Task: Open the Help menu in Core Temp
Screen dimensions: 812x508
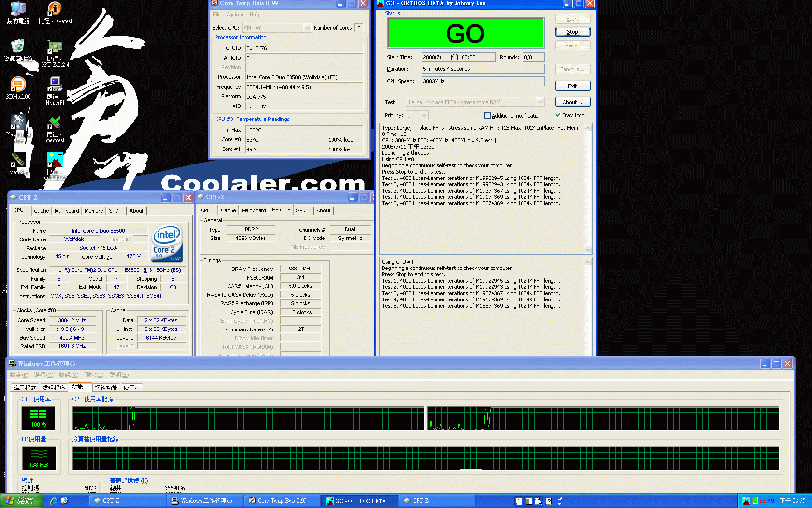Action: [255, 15]
